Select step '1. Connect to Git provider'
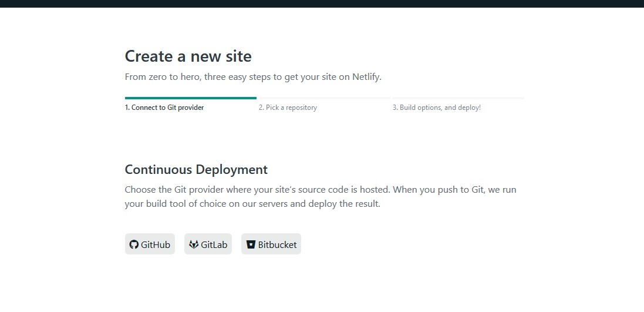Viewport: 644px width, 312px height. click(164, 108)
